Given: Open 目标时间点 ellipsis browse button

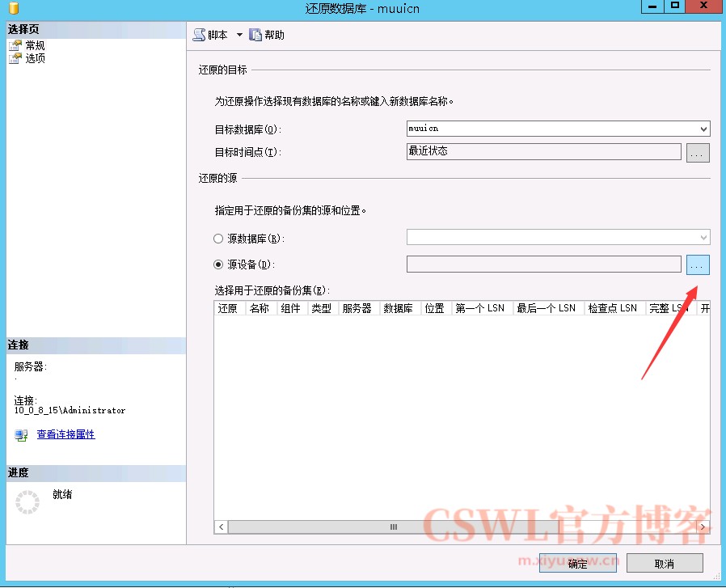Looking at the screenshot, I should (698, 152).
